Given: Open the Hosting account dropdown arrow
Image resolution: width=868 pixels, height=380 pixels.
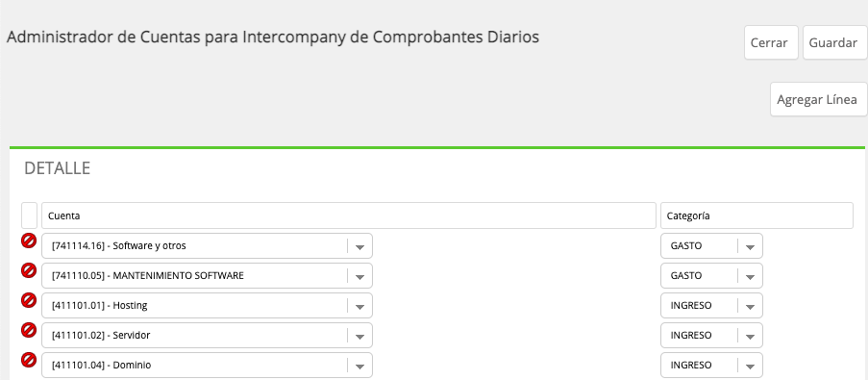Looking at the screenshot, I should (x=360, y=306).
